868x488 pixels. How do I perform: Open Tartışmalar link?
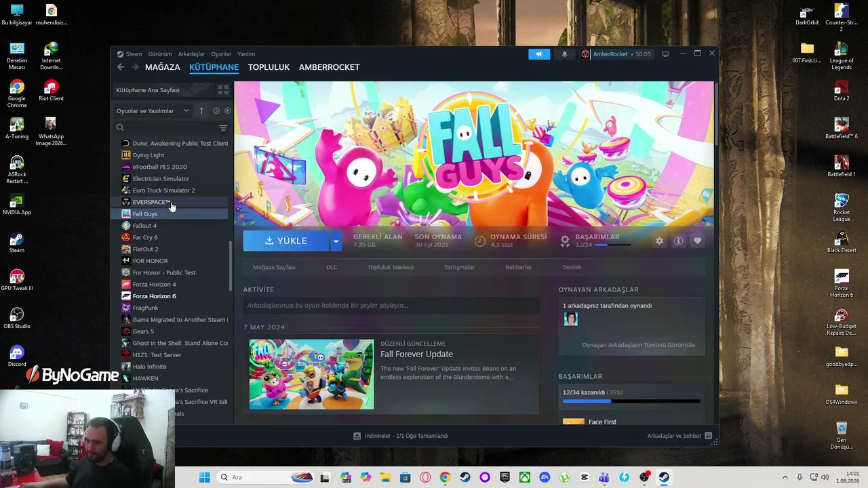point(459,267)
